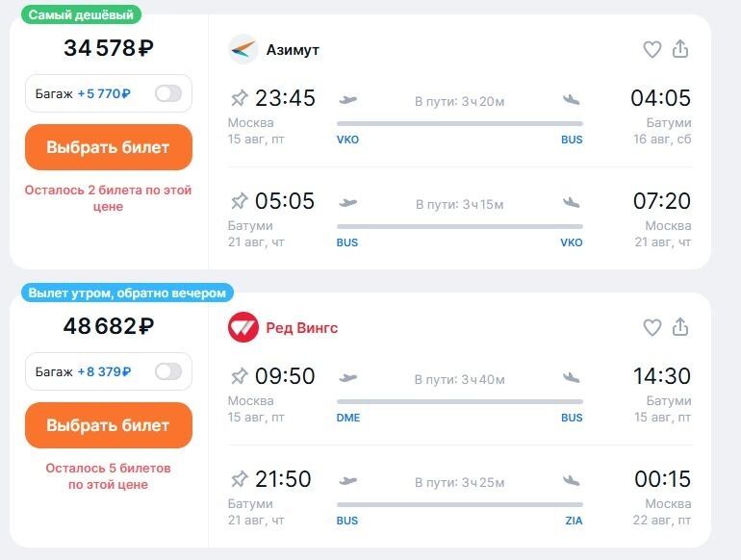Pin the 21:50 Batumi return flight
This screenshot has width=741, height=560.
tap(239, 479)
